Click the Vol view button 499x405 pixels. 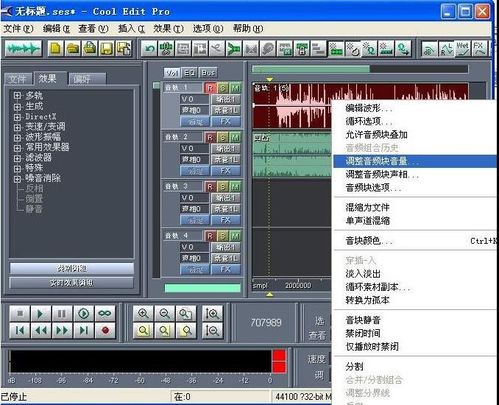point(172,73)
